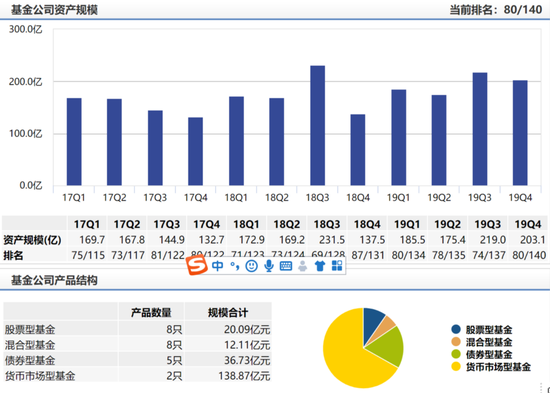Click the 169.7 asset value cell

92,240
